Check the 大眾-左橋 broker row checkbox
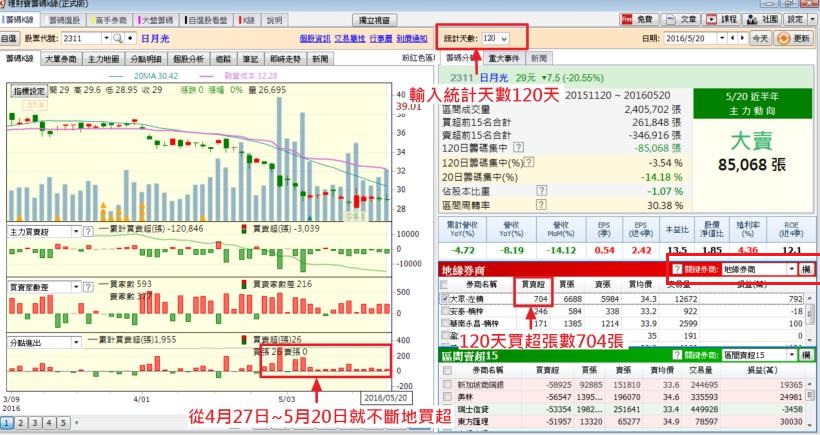 [x=445, y=299]
